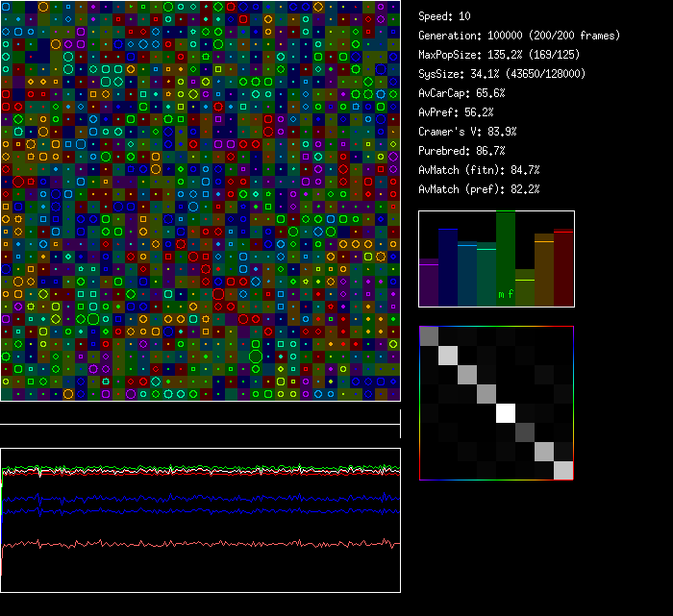Click the Generation counter text
Image resolution: width=673 pixels, height=616 pixels.
point(518,36)
